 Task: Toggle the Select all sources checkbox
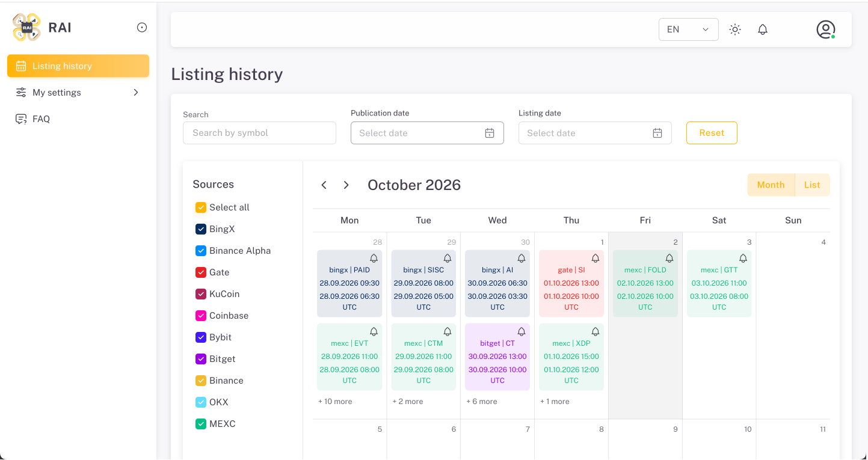pyautogui.click(x=201, y=207)
